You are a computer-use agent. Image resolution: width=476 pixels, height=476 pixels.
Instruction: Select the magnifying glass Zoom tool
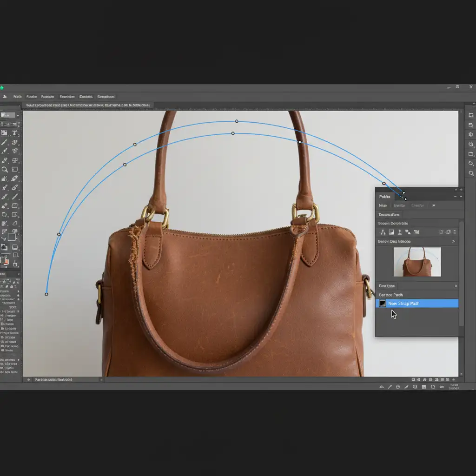coord(5,169)
